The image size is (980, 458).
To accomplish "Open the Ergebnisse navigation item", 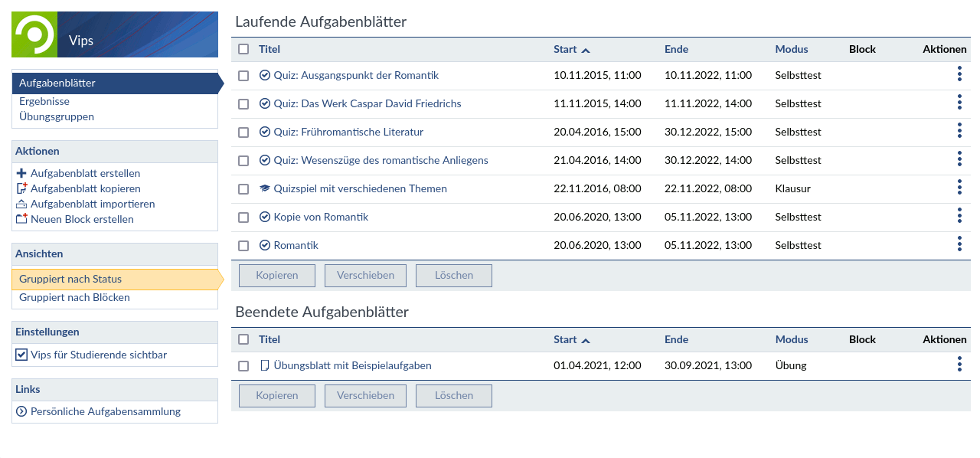I will [44, 101].
